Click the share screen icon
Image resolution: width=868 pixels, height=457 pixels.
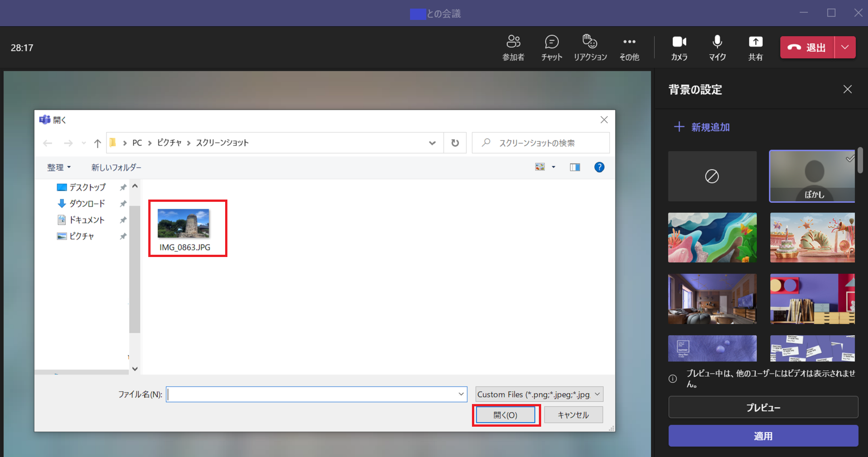(755, 42)
